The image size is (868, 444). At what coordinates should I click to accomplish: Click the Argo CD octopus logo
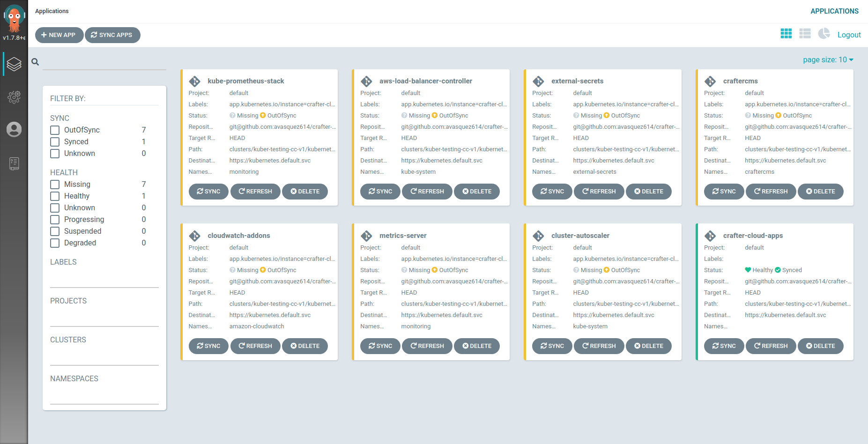click(x=14, y=18)
